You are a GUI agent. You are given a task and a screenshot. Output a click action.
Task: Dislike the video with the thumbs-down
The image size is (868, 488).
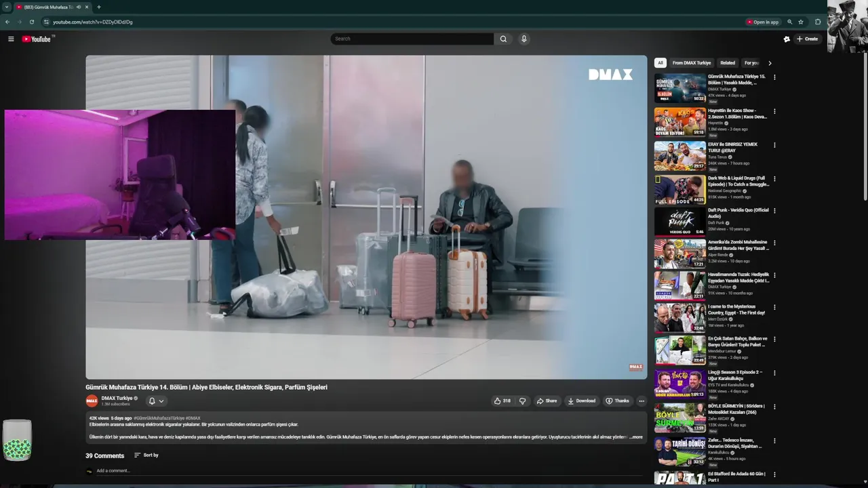522,401
